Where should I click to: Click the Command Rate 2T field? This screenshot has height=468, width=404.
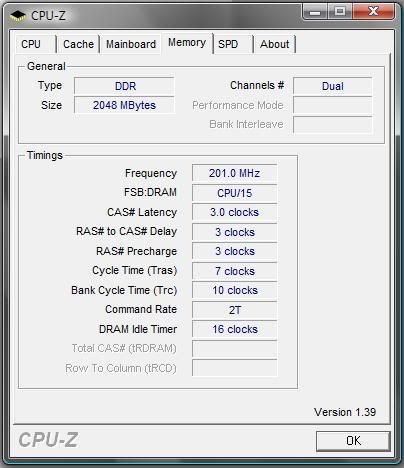tap(234, 310)
